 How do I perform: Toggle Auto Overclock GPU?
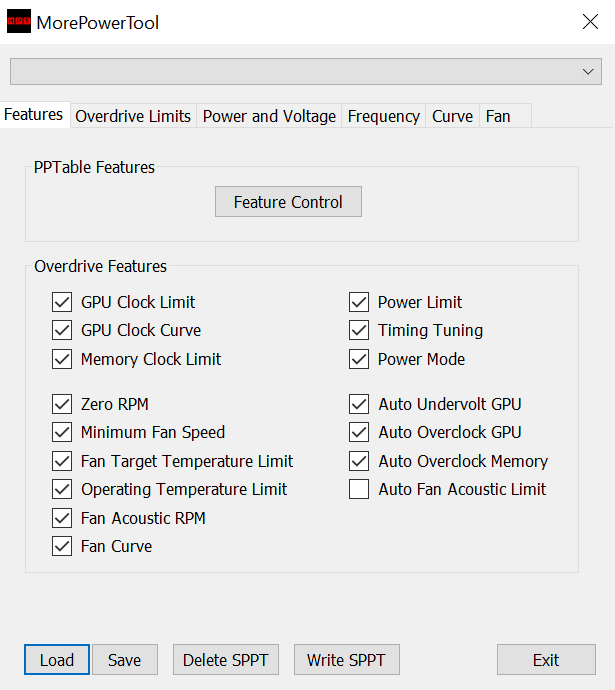(359, 433)
